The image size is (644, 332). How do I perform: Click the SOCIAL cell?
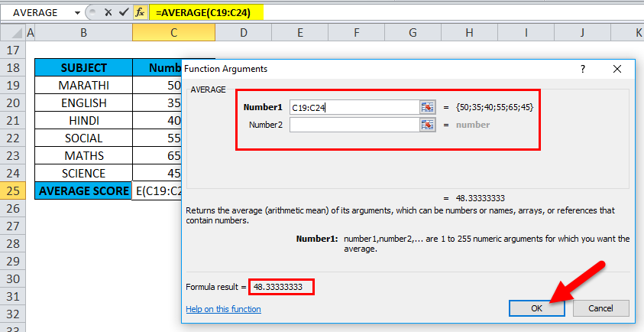pyautogui.click(x=83, y=138)
